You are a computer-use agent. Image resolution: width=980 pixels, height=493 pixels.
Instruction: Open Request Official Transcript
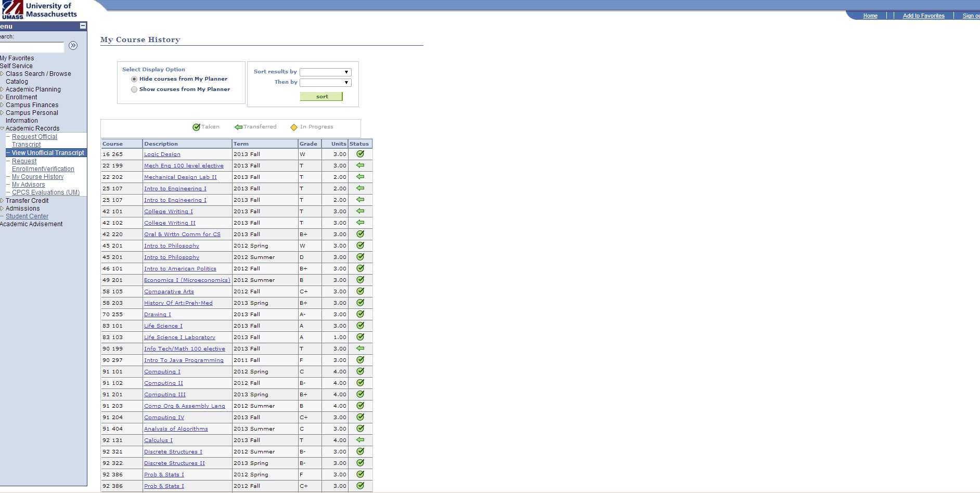coord(34,140)
